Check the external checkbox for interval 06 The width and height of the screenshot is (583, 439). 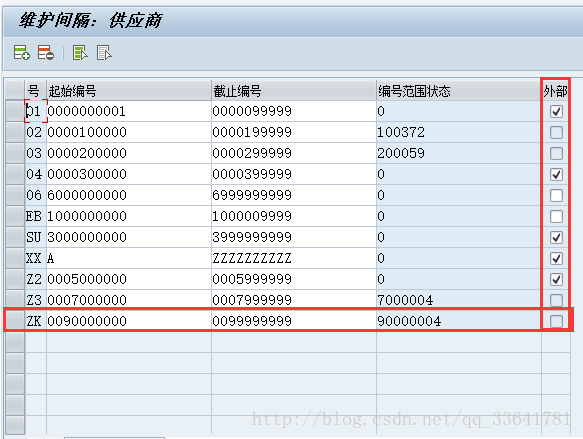[x=556, y=195]
